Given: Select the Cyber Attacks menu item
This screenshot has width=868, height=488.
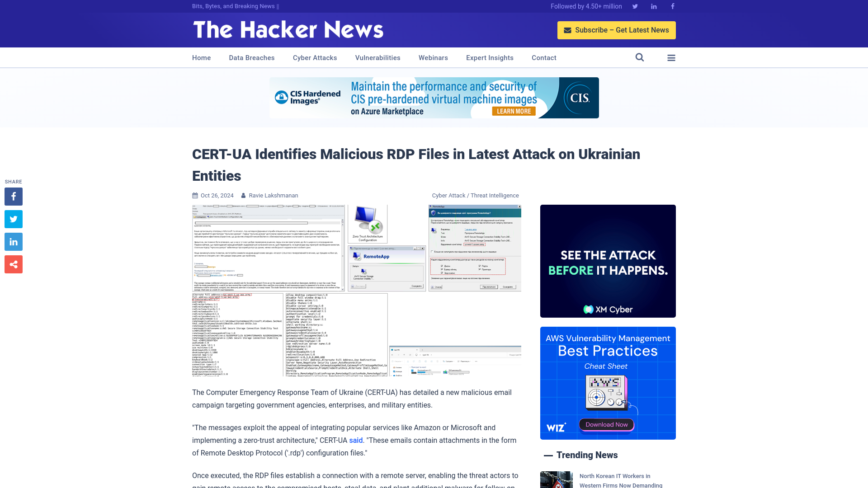Looking at the screenshot, I should click(315, 57).
